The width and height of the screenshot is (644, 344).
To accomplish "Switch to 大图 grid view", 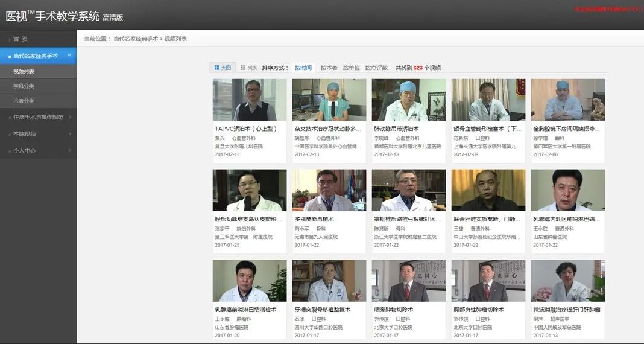I will pyautogui.click(x=223, y=68).
